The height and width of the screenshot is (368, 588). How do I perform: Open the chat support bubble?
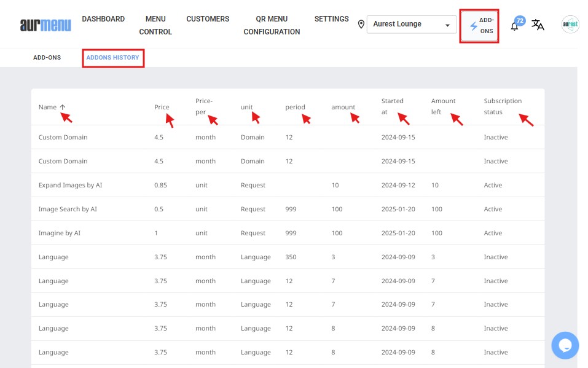[x=565, y=345]
